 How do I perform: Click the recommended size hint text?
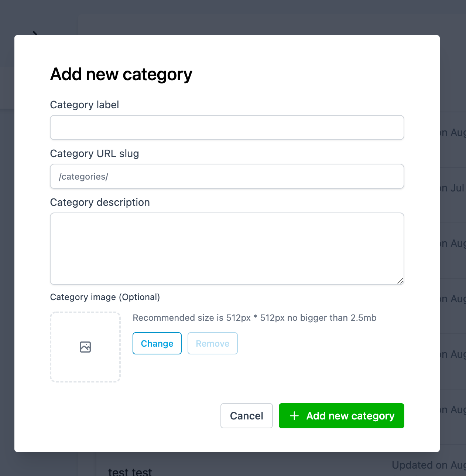coord(254,318)
